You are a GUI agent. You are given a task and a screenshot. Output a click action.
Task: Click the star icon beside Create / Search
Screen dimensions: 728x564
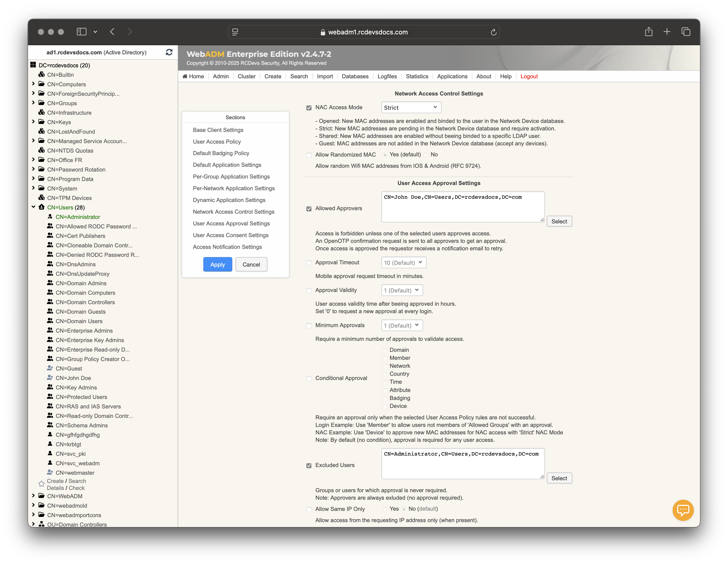point(41,484)
